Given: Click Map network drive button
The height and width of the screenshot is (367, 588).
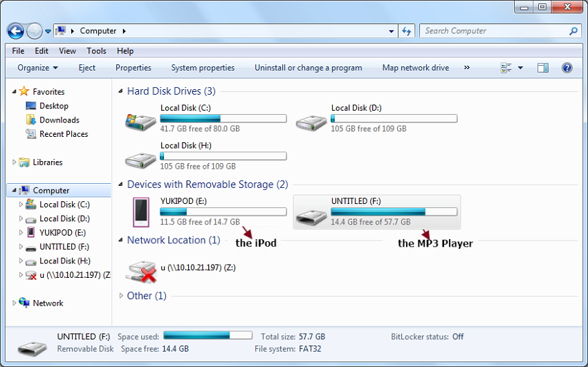Looking at the screenshot, I should pos(415,68).
